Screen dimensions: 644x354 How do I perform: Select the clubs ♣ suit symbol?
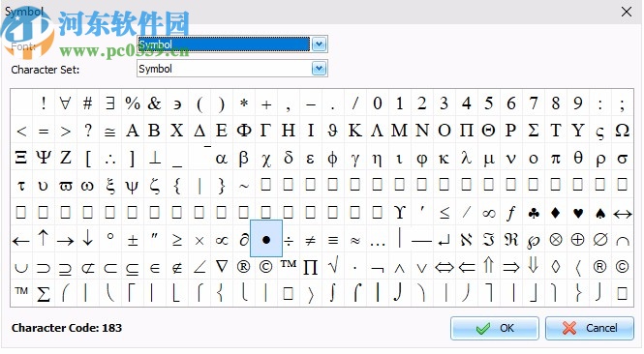tap(533, 213)
